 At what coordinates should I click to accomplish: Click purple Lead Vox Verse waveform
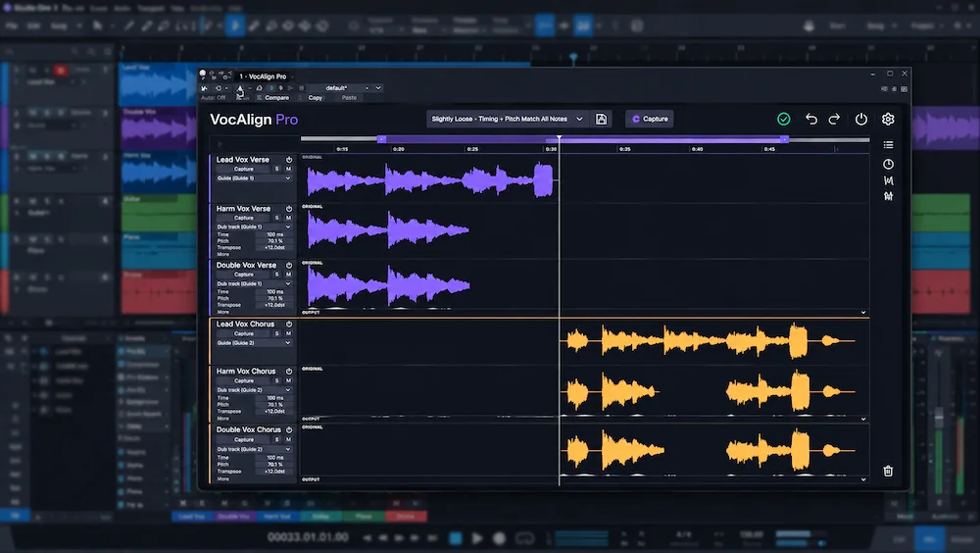pyautogui.click(x=430, y=179)
